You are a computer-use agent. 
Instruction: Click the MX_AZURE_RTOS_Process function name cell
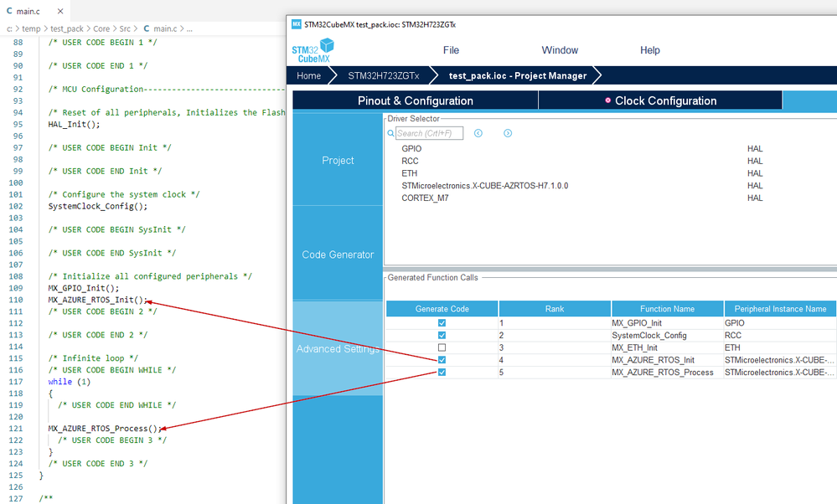click(667, 373)
